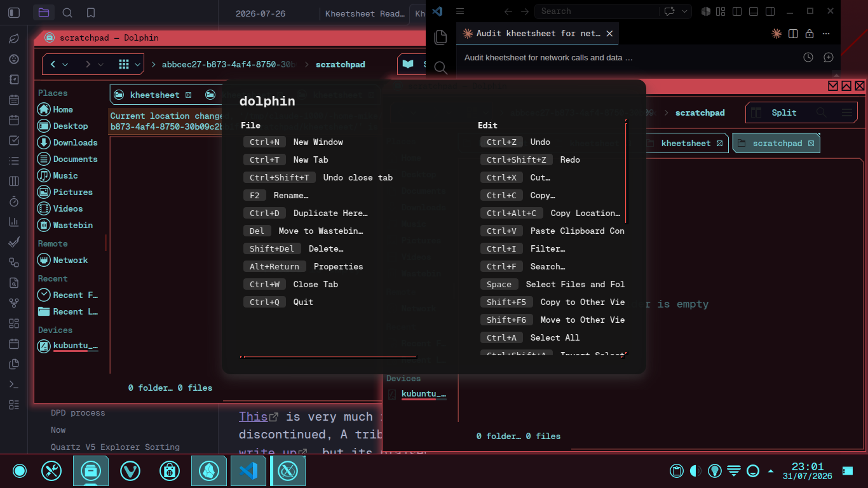Select the scratchpad tab in the rear Dolphin window
868x488 pixels.
click(x=776, y=143)
